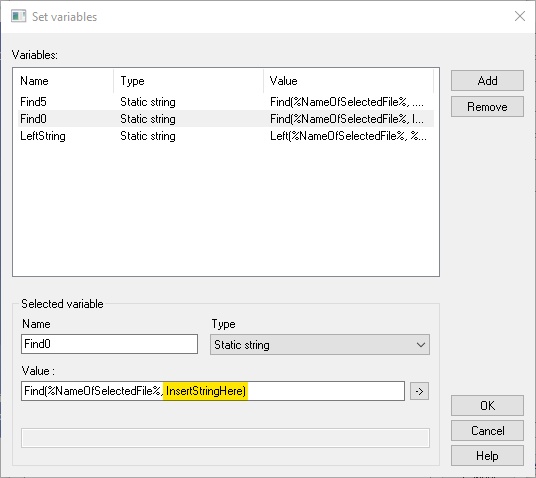Click the empty box below Value field
This screenshot has width=536, height=478.
click(x=225, y=438)
